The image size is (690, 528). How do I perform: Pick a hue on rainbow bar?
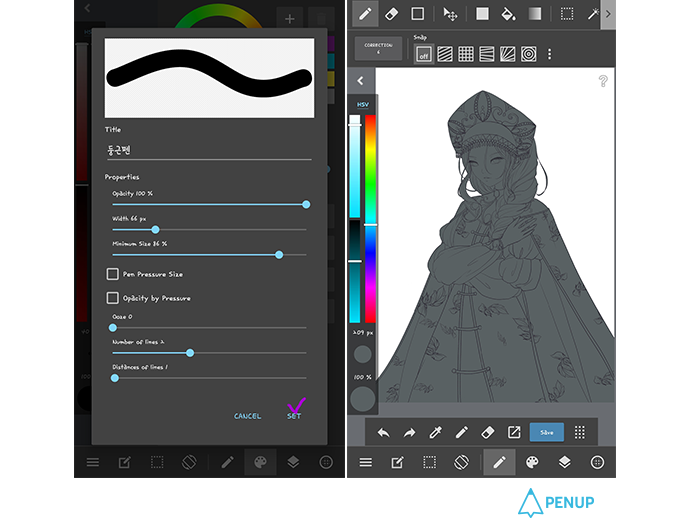click(x=371, y=219)
